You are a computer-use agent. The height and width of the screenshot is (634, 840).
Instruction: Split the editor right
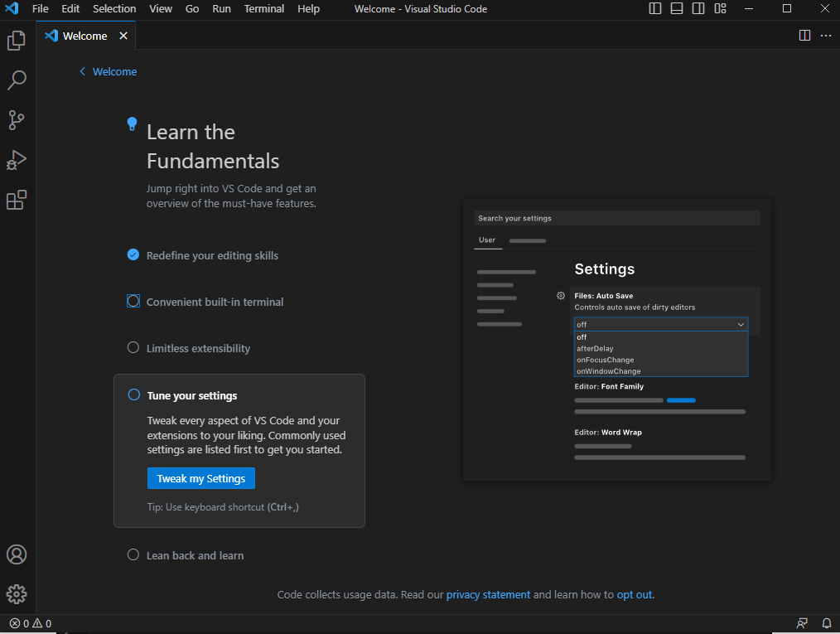point(804,36)
